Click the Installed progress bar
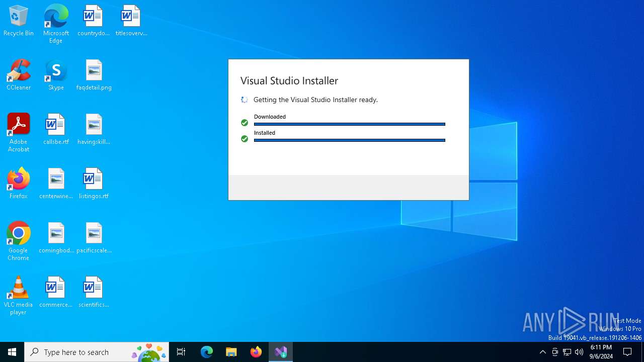The height and width of the screenshot is (362, 644). tap(350, 140)
